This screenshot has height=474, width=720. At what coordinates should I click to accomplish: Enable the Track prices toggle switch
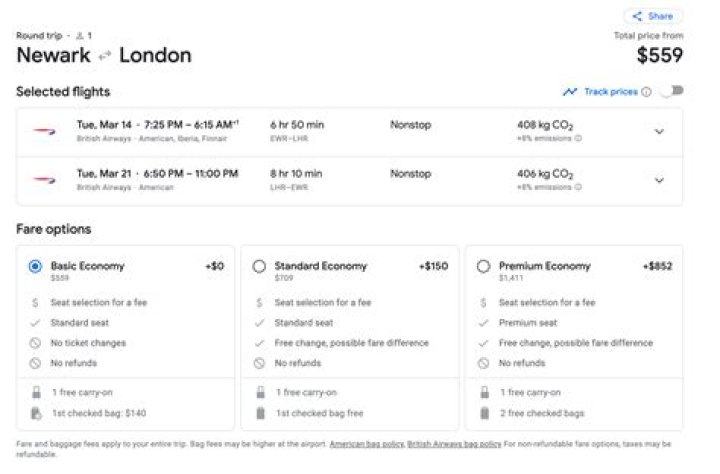(x=672, y=91)
